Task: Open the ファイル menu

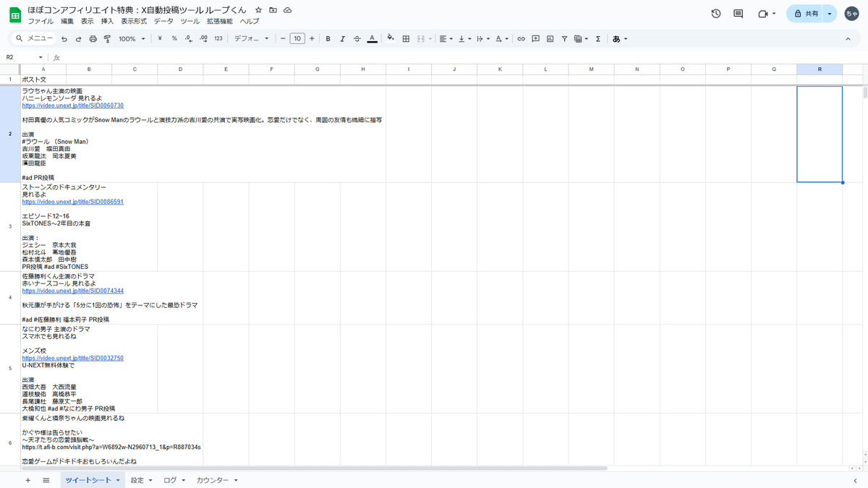Action: coord(41,22)
